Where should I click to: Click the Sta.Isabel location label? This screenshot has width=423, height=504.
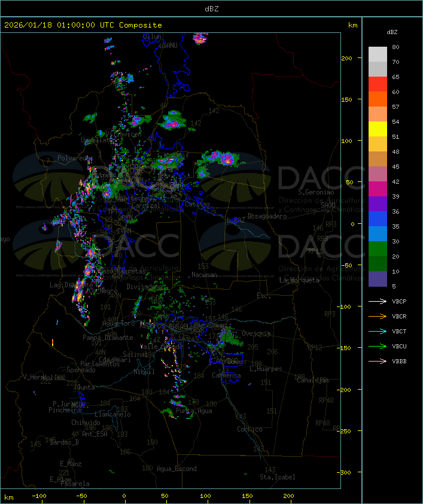(x=277, y=477)
